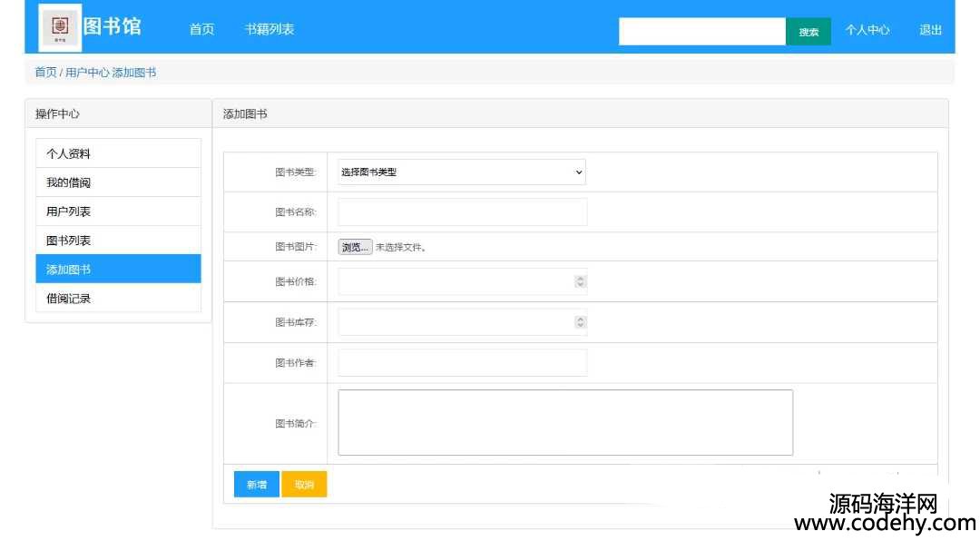The height and width of the screenshot is (541, 980).
Task: Open the 书籍列表 navigation item
Action: pyautogui.click(x=269, y=29)
